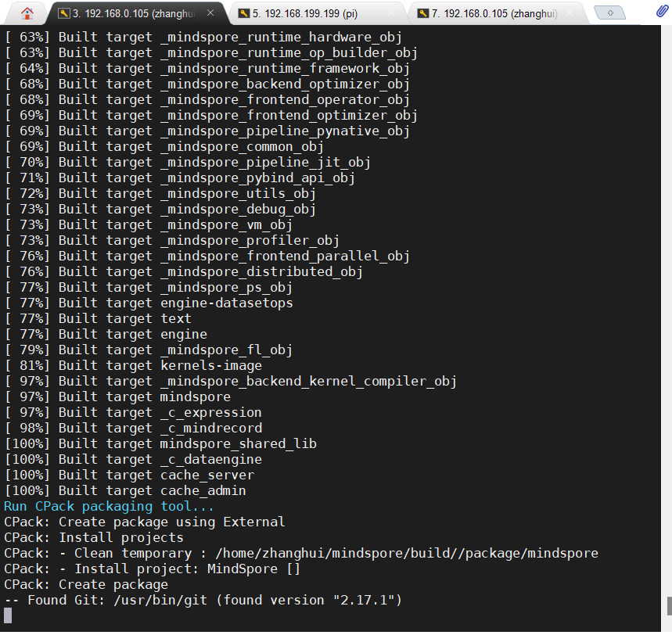Click the session icon on tab 7
The image size is (672, 635).
click(423, 13)
